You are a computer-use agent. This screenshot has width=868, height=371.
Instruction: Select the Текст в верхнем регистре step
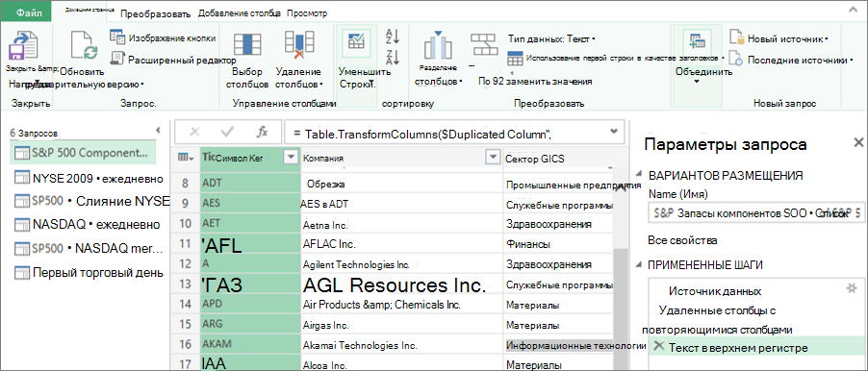click(x=738, y=348)
